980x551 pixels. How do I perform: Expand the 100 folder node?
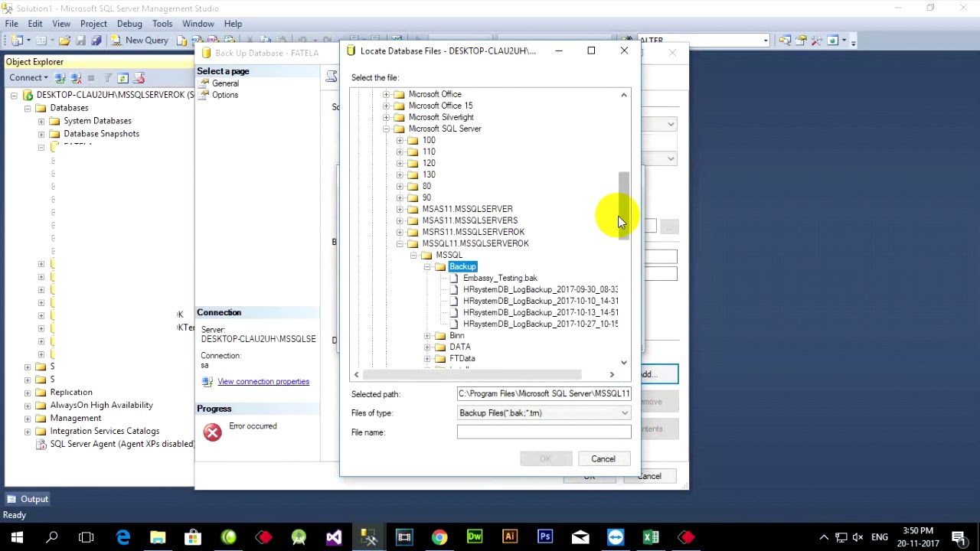[400, 140]
